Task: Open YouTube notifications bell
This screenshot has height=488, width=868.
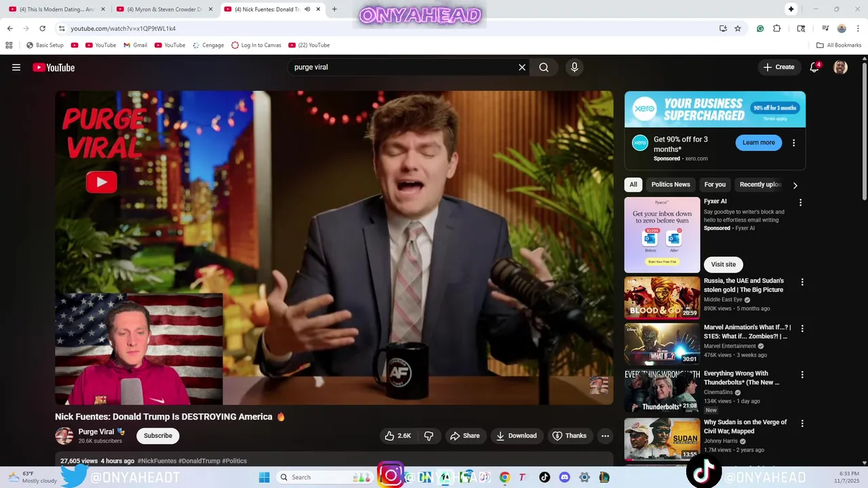Action: 815,67
